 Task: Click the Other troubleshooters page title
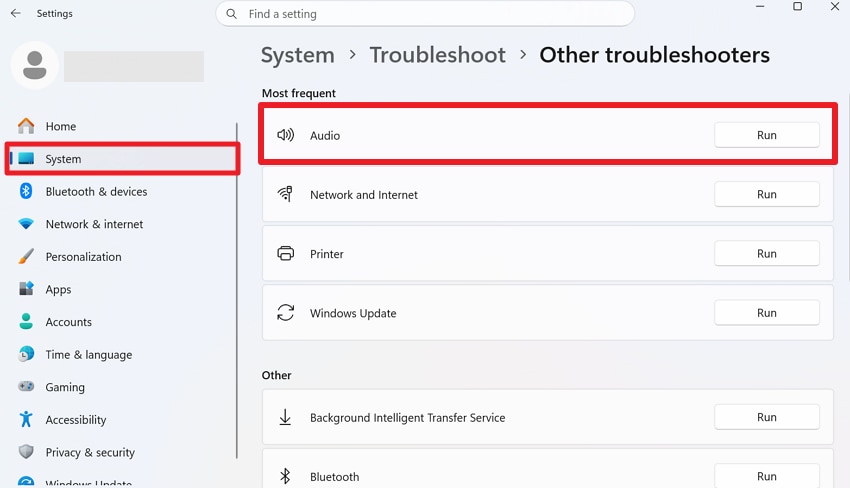click(654, 55)
